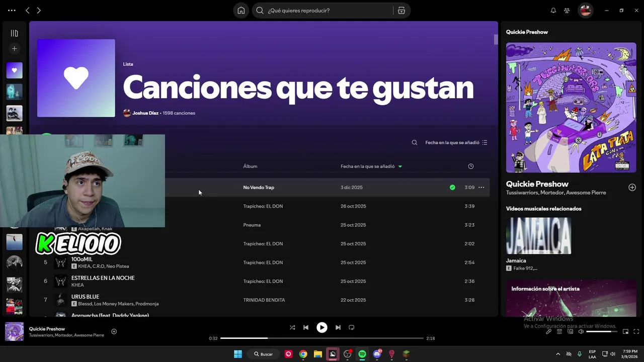The height and width of the screenshot is (362, 644).
Task: Select the track 100oMIL
Action: 82,259
